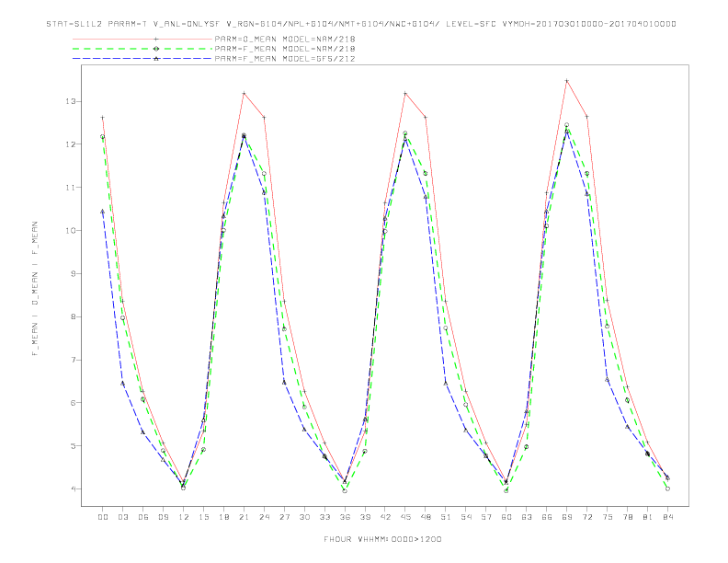Viewport: 728px width, 563px height.
Task: Click x-axis tick label 63
Action: (x=527, y=517)
